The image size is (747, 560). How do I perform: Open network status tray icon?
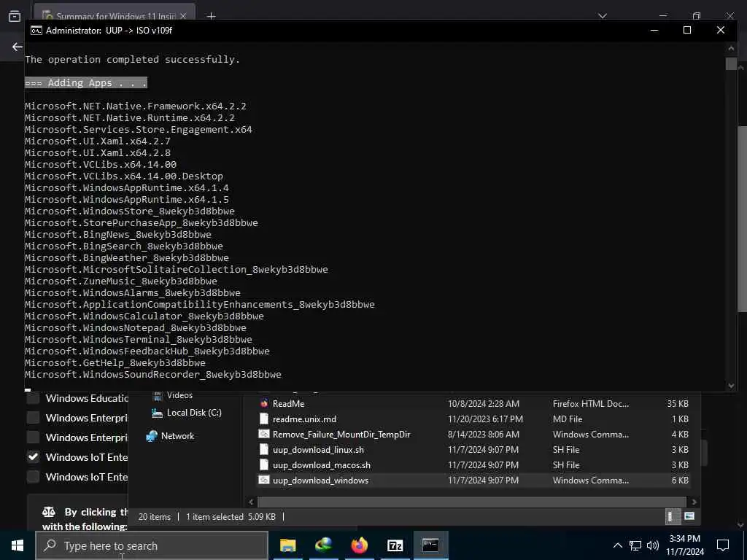(635, 545)
